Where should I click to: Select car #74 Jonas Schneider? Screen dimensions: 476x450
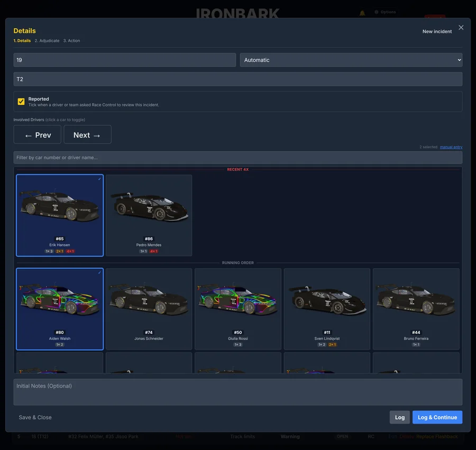pyautogui.click(x=149, y=309)
